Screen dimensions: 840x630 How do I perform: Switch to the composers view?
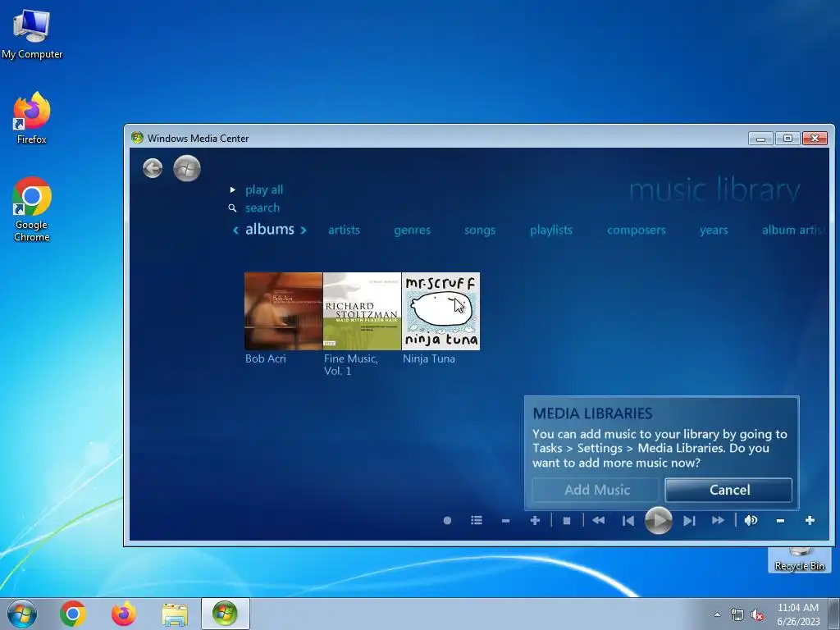[x=637, y=231]
